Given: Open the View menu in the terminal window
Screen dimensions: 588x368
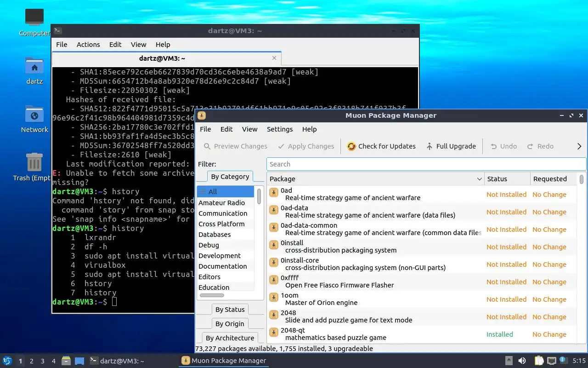Looking at the screenshot, I should (x=138, y=45).
